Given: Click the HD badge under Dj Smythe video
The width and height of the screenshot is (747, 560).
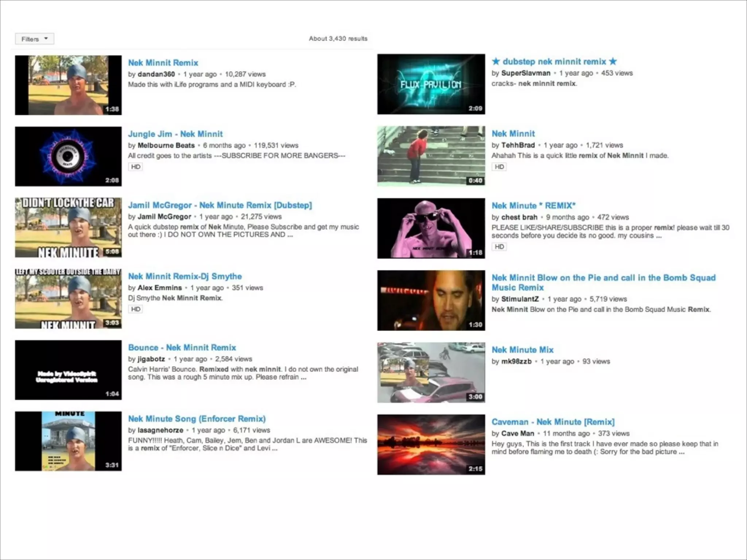Looking at the screenshot, I should coord(135,309).
